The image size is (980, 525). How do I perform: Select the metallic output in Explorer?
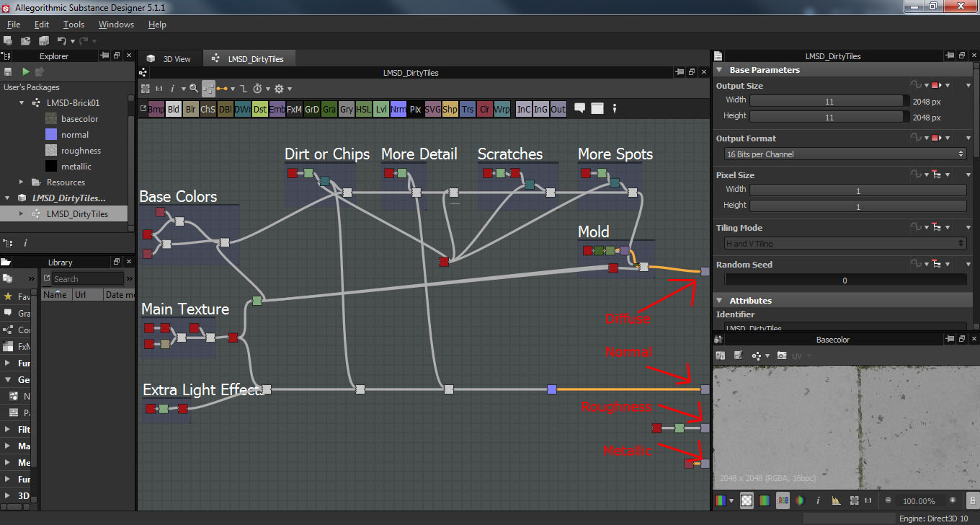[76, 167]
